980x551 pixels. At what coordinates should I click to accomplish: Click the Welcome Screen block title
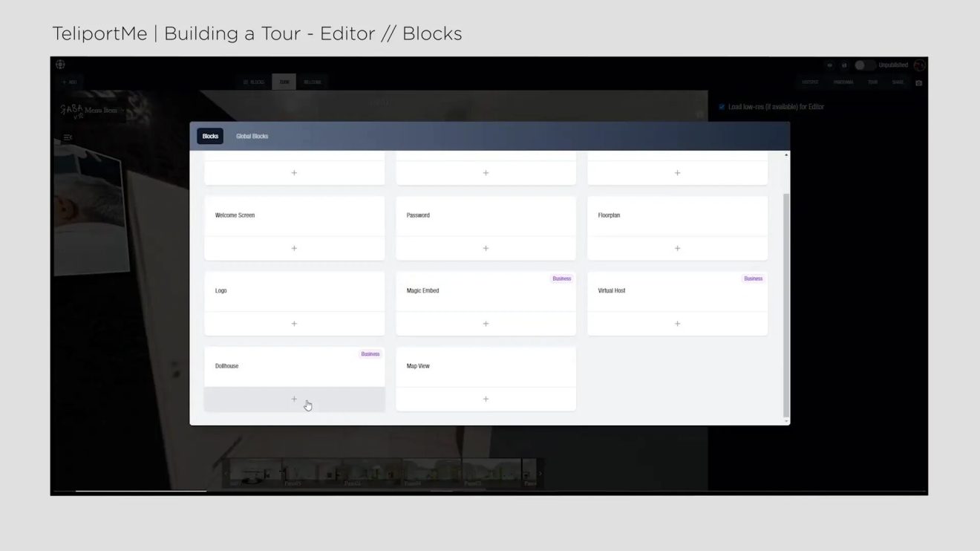click(x=235, y=215)
